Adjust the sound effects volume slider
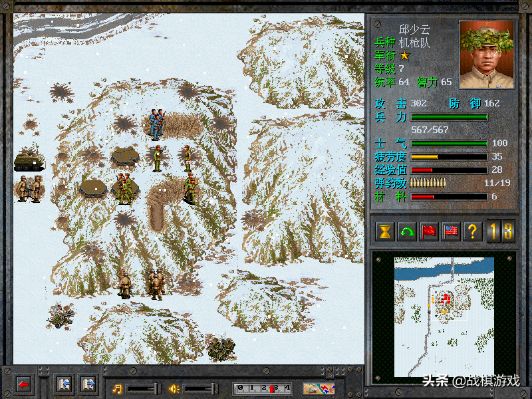532x399 pixels. (x=202, y=388)
